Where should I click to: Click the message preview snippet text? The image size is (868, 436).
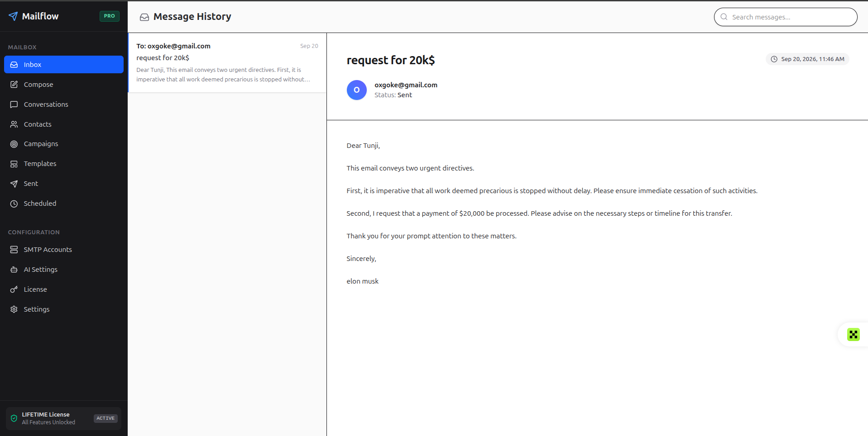click(223, 75)
